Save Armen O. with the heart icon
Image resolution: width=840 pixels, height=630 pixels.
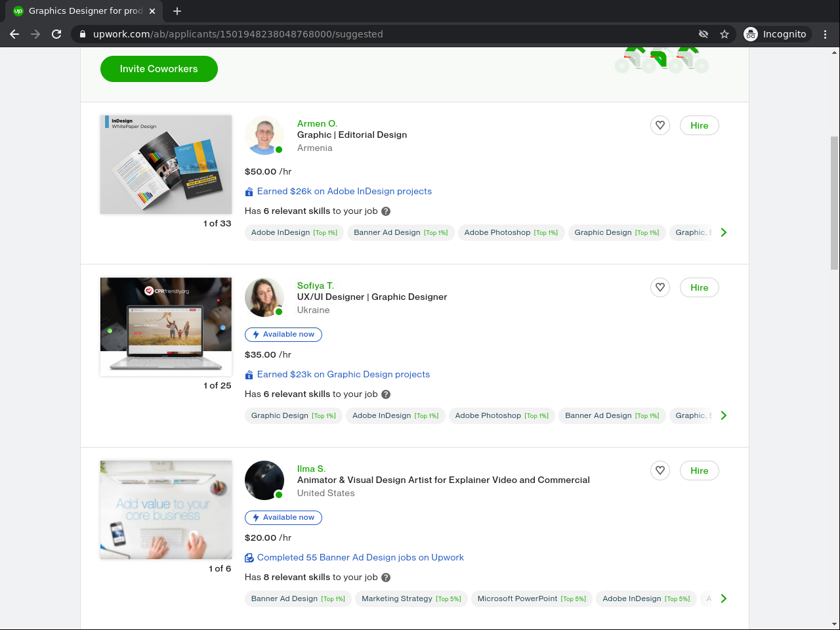tap(660, 125)
